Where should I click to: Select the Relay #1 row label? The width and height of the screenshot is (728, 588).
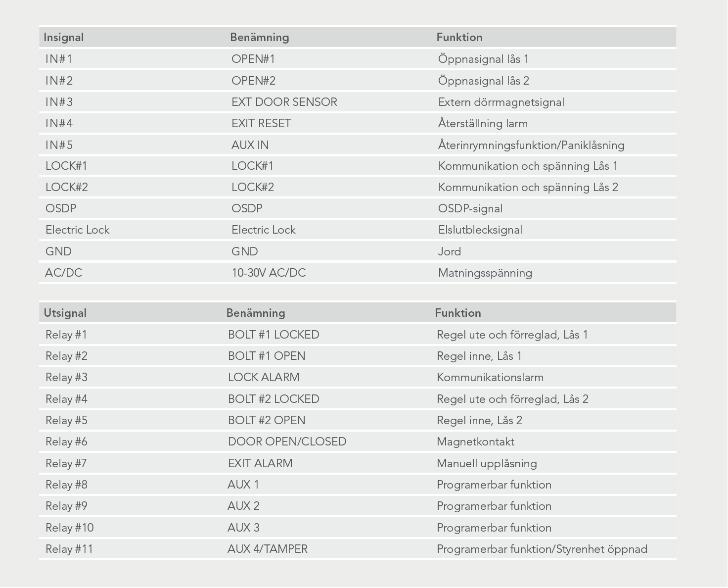click(x=66, y=335)
